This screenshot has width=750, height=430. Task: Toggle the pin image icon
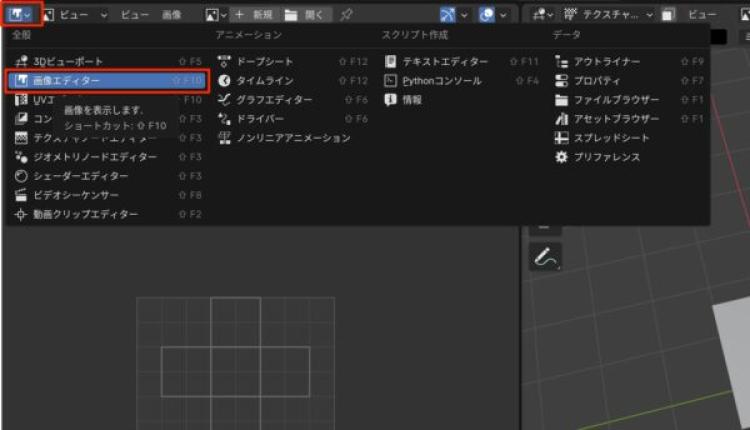point(346,15)
